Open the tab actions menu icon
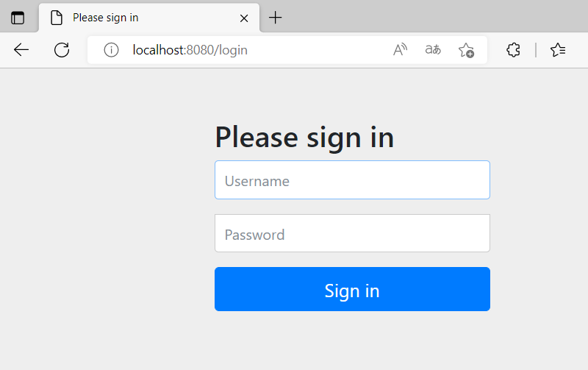588x370 pixels. pyautogui.click(x=18, y=18)
